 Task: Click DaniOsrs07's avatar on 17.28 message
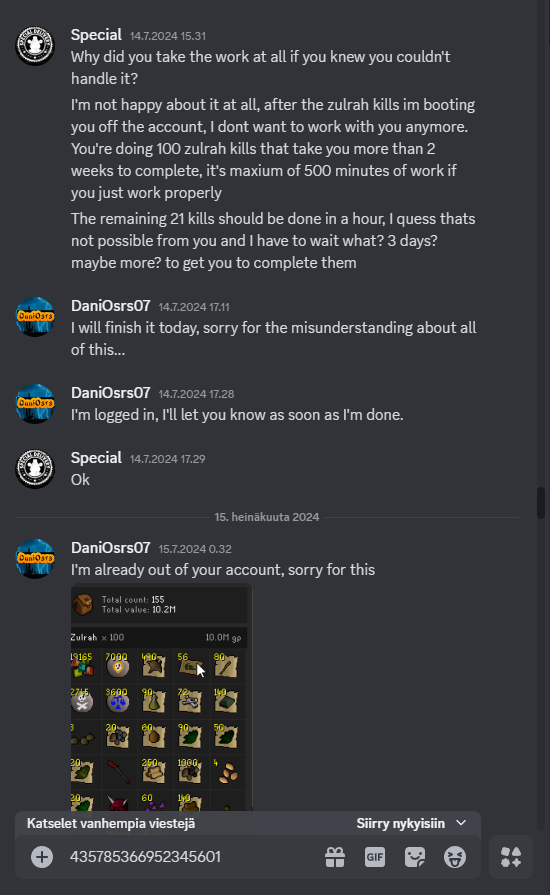35,404
